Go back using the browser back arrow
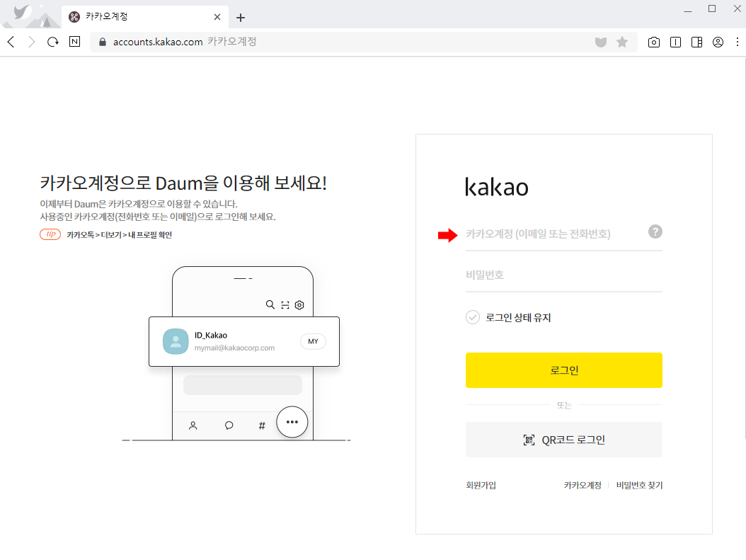The width and height of the screenshot is (746, 560). pyautogui.click(x=11, y=42)
